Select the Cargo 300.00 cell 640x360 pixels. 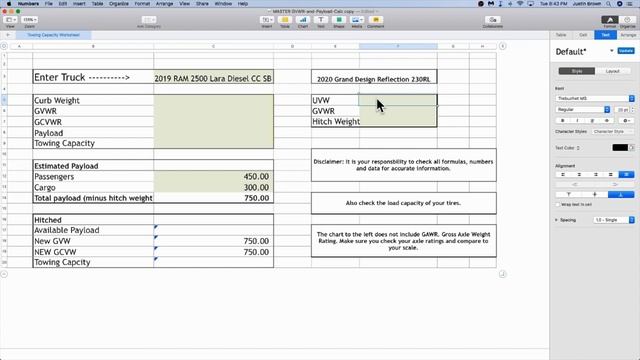click(213, 187)
